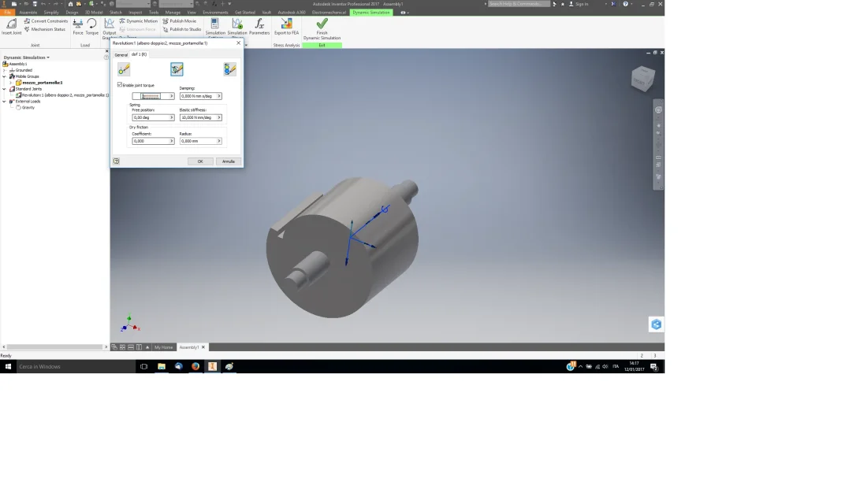Click the Annulla button
This screenshot has height=504, width=860.
[228, 161]
